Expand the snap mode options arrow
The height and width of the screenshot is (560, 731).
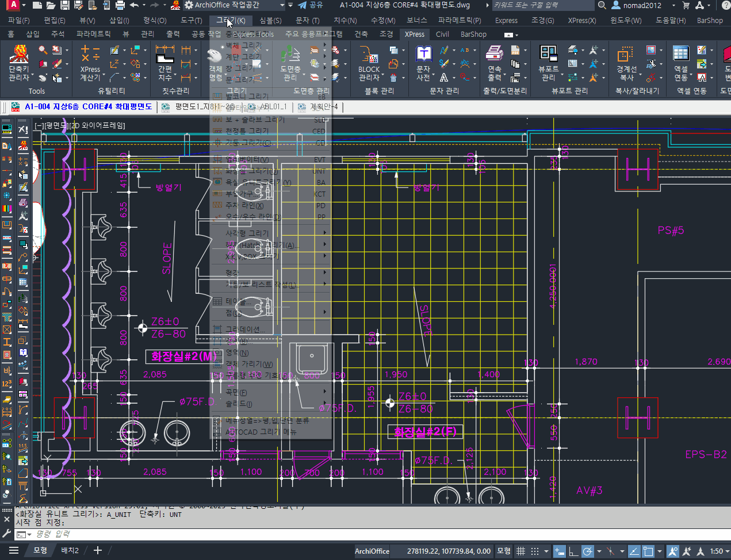pyautogui.click(x=546, y=551)
